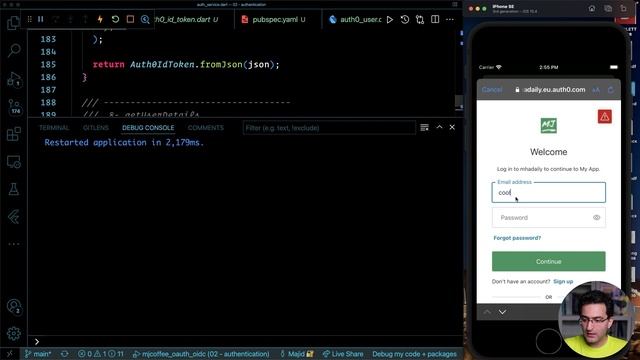The height and width of the screenshot is (360, 640).
Task: Switch to the auth0_id_token.dart tab
Action: pyautogui.click(x=186, y=19)
